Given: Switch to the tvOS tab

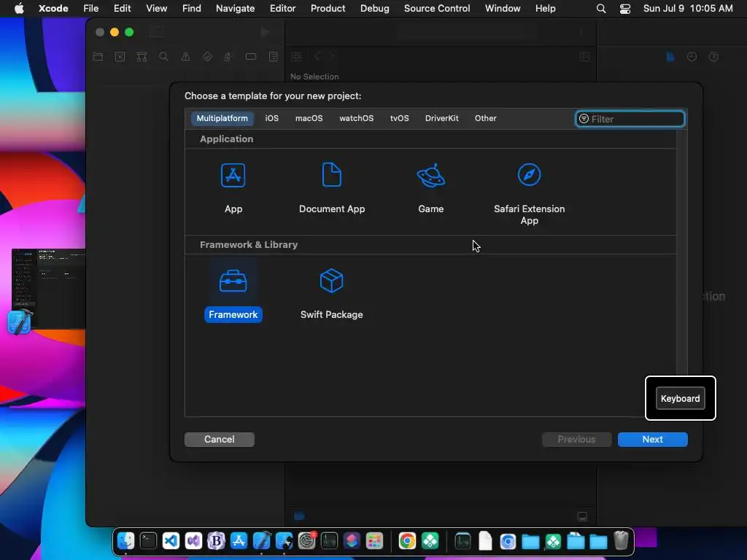Looking at the screenshot, I should point(399,118).
